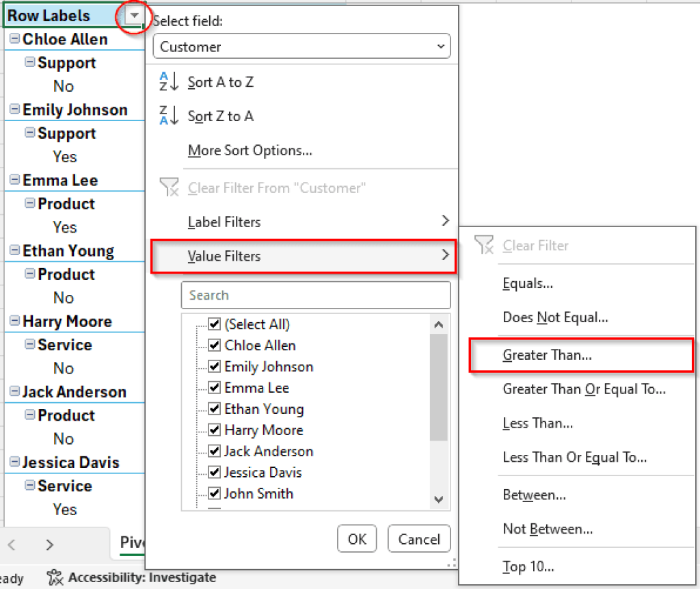
Task: Click inside the Search box
Action: point(315,295)
